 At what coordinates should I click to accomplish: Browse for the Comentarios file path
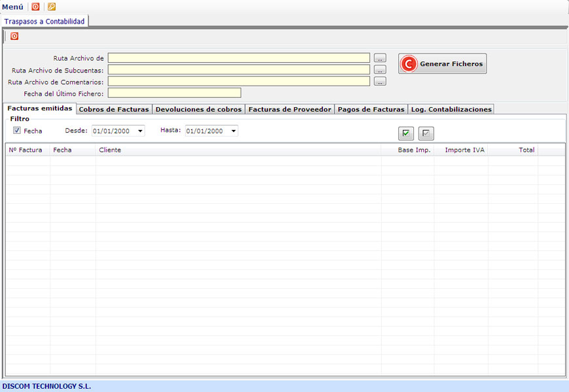pos(380,82)
